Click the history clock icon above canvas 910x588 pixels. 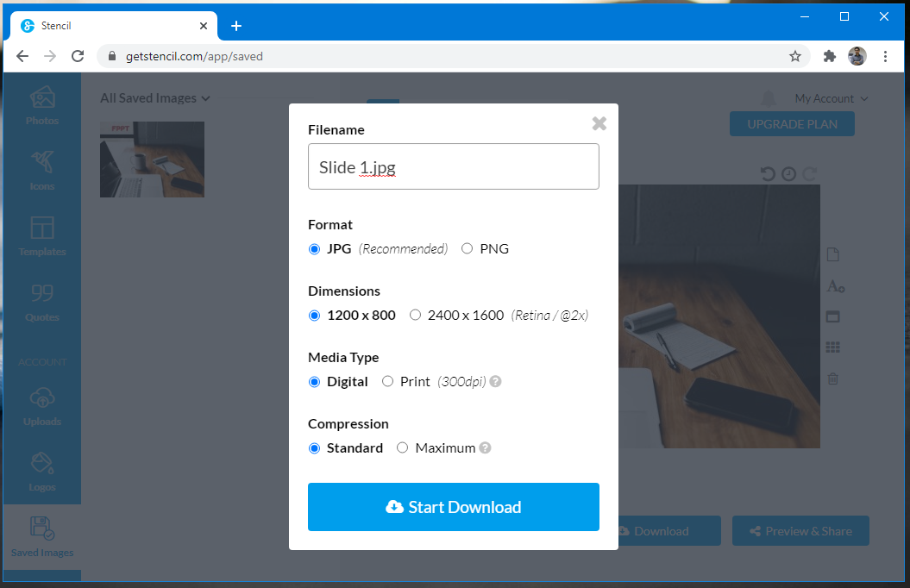coord(788,173)
